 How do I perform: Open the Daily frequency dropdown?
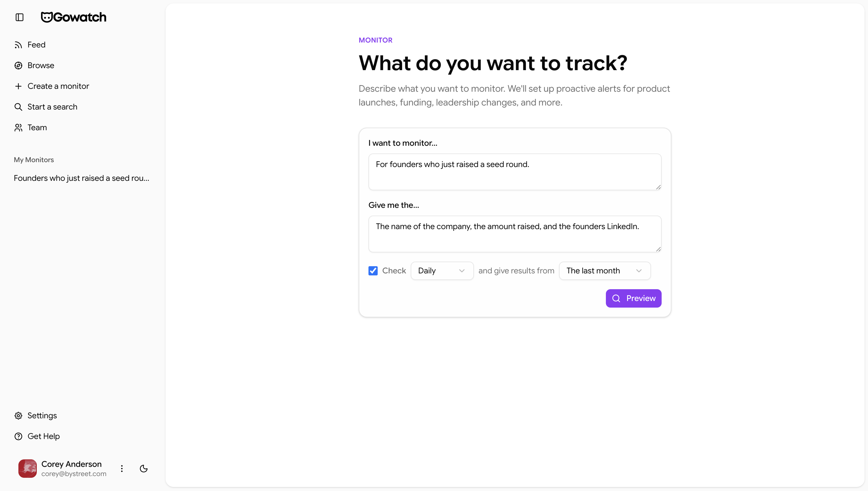point(441,271)
